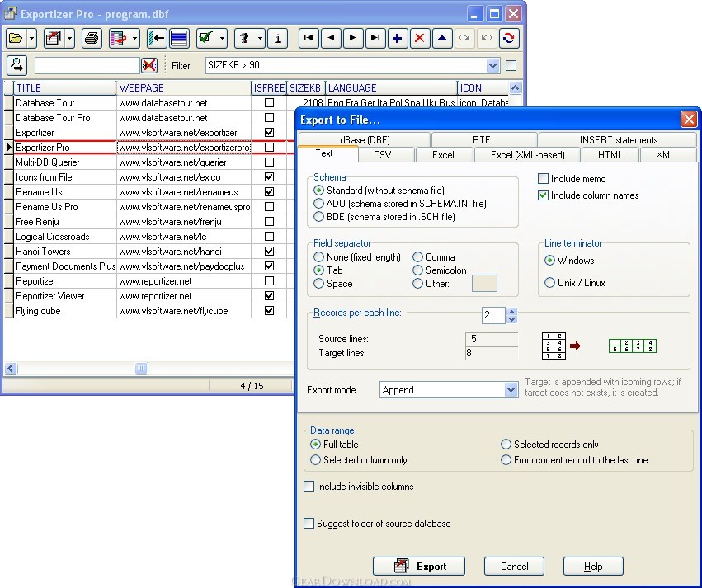Screen dimensions: 702x588
Task: Click the Export button
Action: click(x=418, y=566)
